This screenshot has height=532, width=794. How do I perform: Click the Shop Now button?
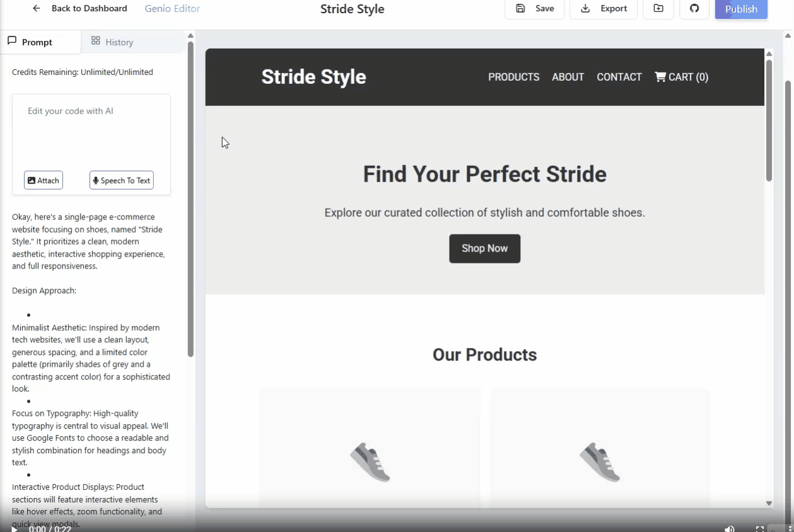point(484,248)
